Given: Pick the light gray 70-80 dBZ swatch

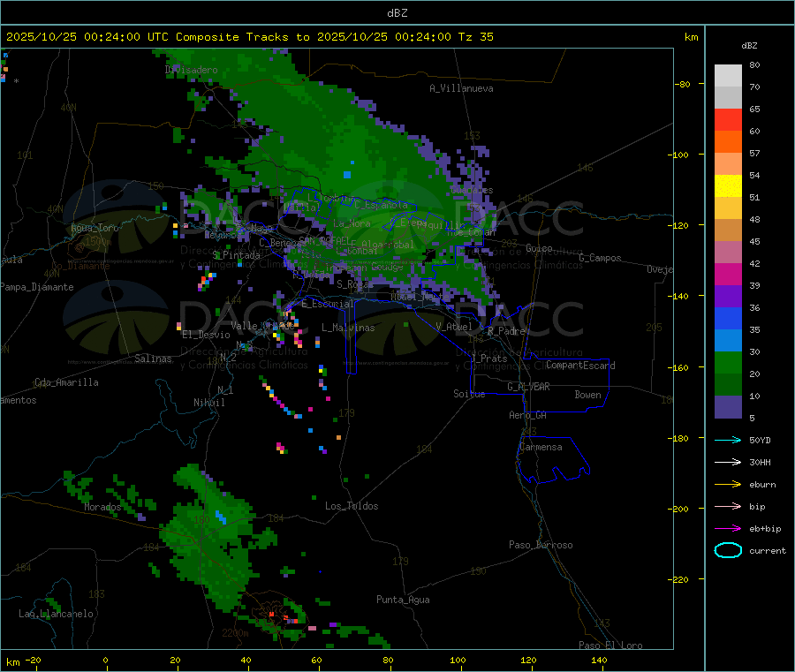Looking at the screenshot, I should 728,76.
